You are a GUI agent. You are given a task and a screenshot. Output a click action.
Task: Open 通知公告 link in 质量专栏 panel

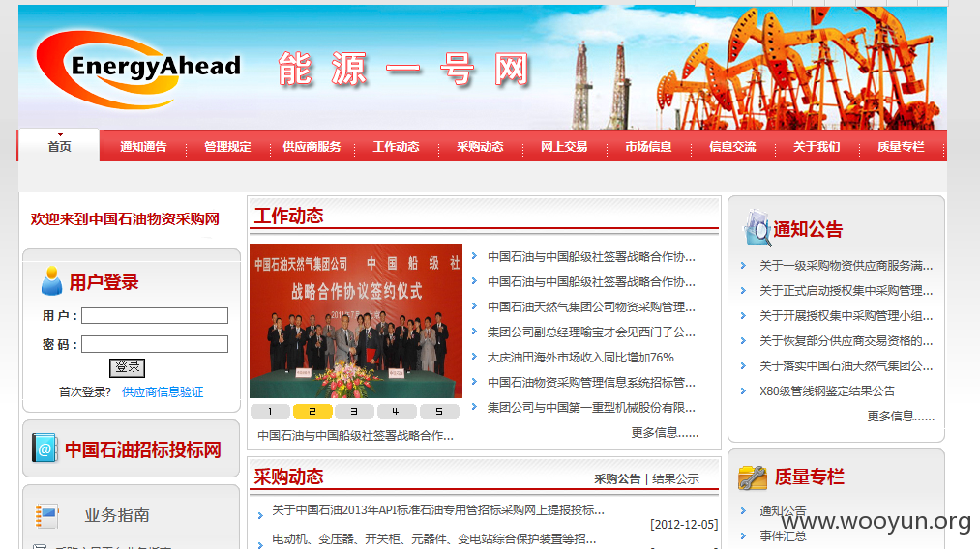coord(783,510)
